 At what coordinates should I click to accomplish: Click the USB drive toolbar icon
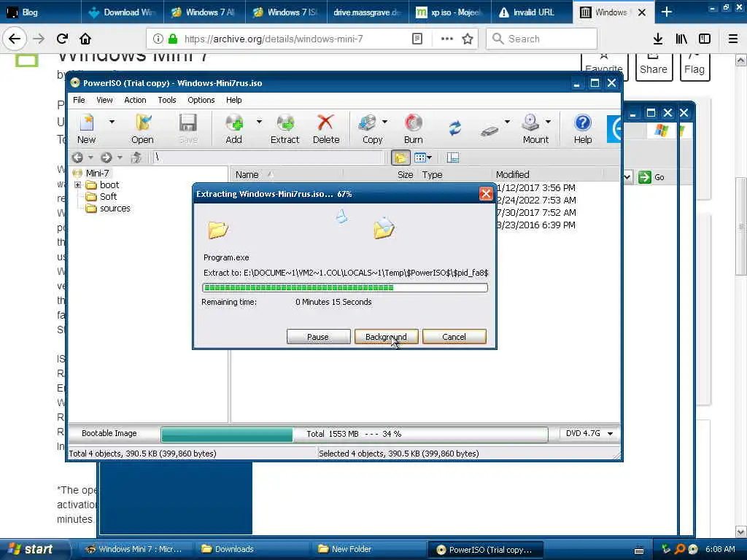(x=489, y=131)
